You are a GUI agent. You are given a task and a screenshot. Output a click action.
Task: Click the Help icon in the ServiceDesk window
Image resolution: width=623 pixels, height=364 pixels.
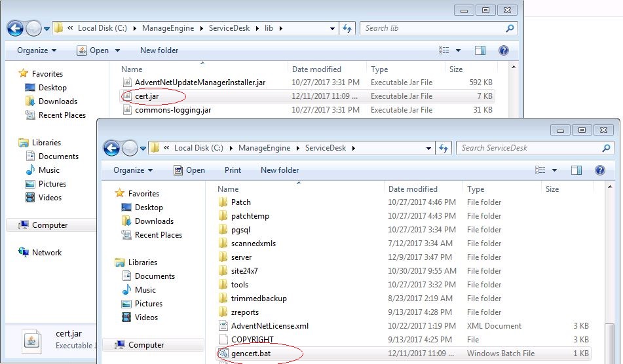click(x=599, y=170)
